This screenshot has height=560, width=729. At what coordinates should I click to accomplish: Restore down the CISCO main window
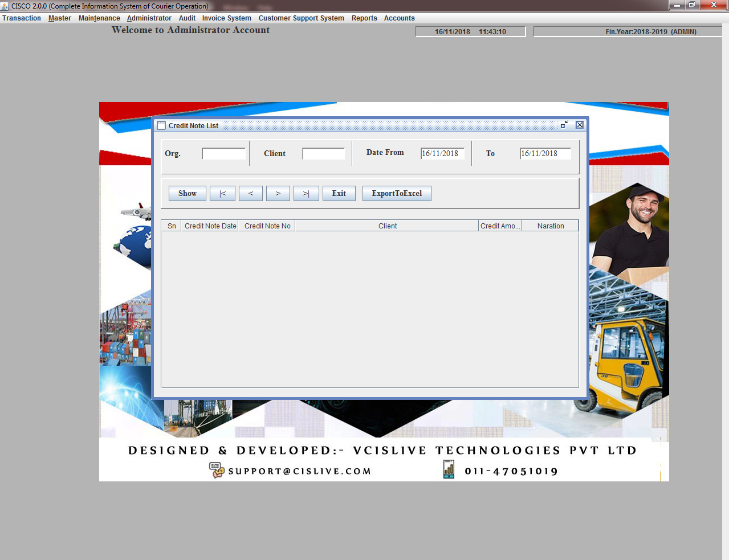692,5
